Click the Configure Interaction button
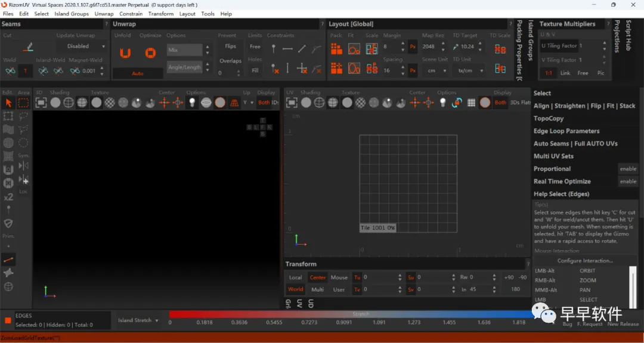 tap(584, 261)
